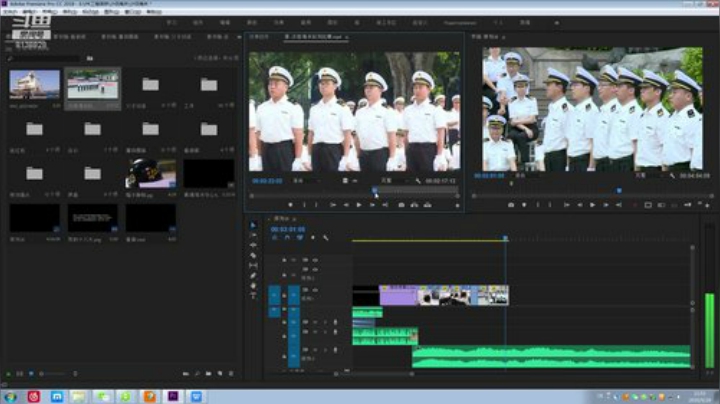The image size is (720, 404).
Task: Open Source monitor settings wrench
Action: [x=418, y=181]
